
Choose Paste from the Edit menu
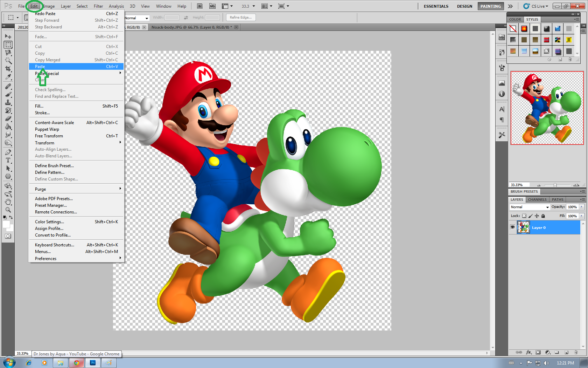click(76, 66)
